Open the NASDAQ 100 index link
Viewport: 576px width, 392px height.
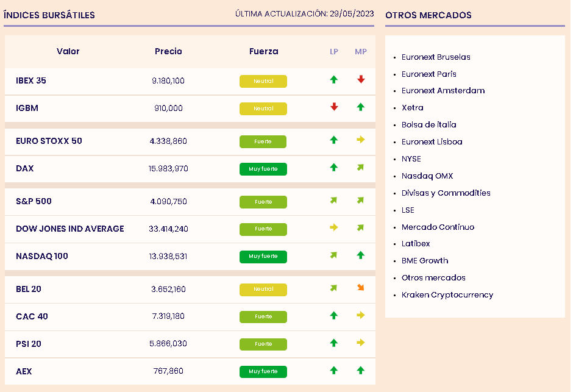(42, 256)
